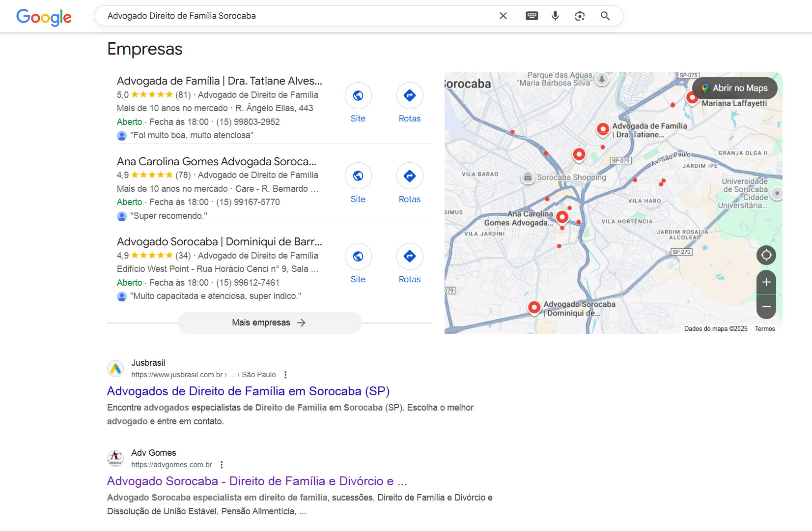Image resolution: width=812 pixels, height=531 pixels.
Task: Select Ana Carolina Gomes Advogada map pin
Action: [x=562, y=216]
